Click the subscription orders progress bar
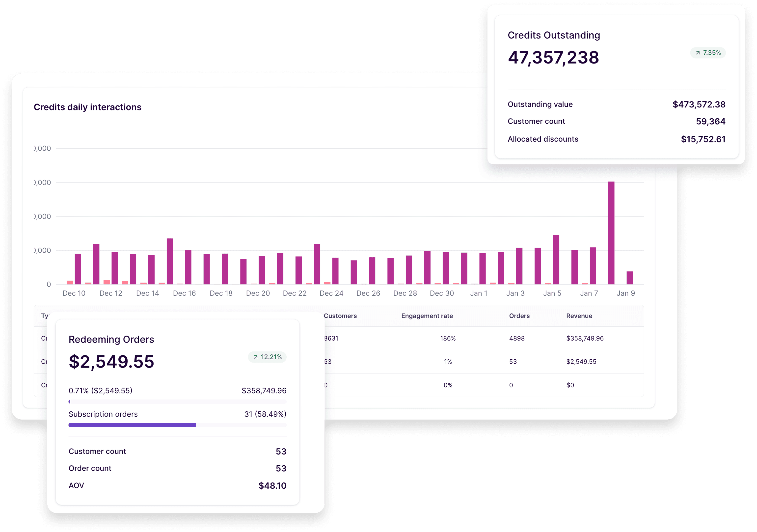The width and height of the screenshot is (757, 532). [x=177, y=425]
